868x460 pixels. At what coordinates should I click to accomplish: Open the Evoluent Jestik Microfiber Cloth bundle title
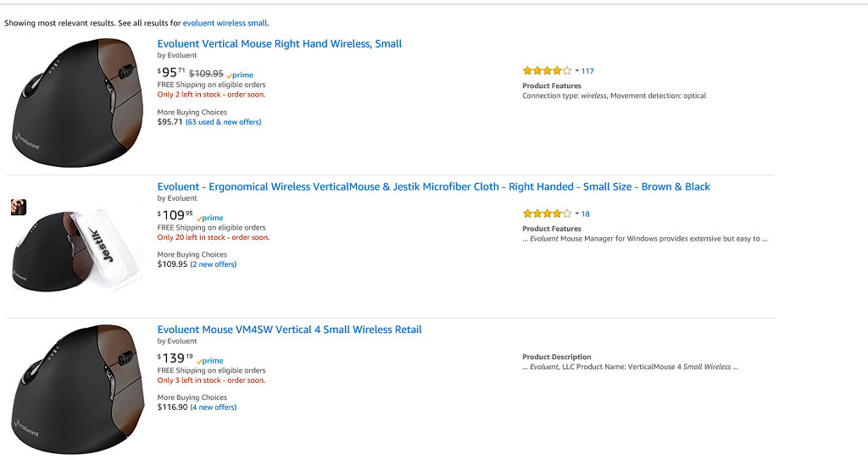pos(433,187)
